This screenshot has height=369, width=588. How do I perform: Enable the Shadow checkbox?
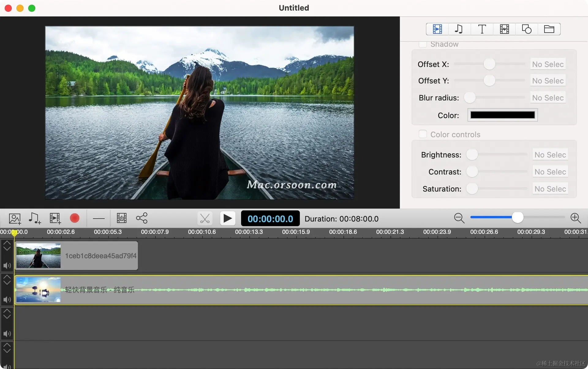point(423,44)
